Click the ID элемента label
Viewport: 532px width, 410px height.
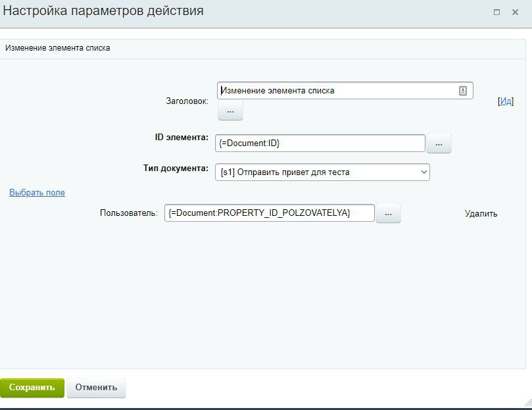[181, 138]
